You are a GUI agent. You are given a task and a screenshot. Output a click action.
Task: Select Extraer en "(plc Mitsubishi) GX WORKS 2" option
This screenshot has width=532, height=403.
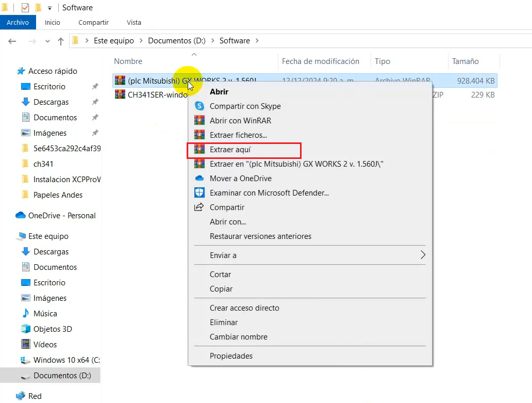click(310, 164)
